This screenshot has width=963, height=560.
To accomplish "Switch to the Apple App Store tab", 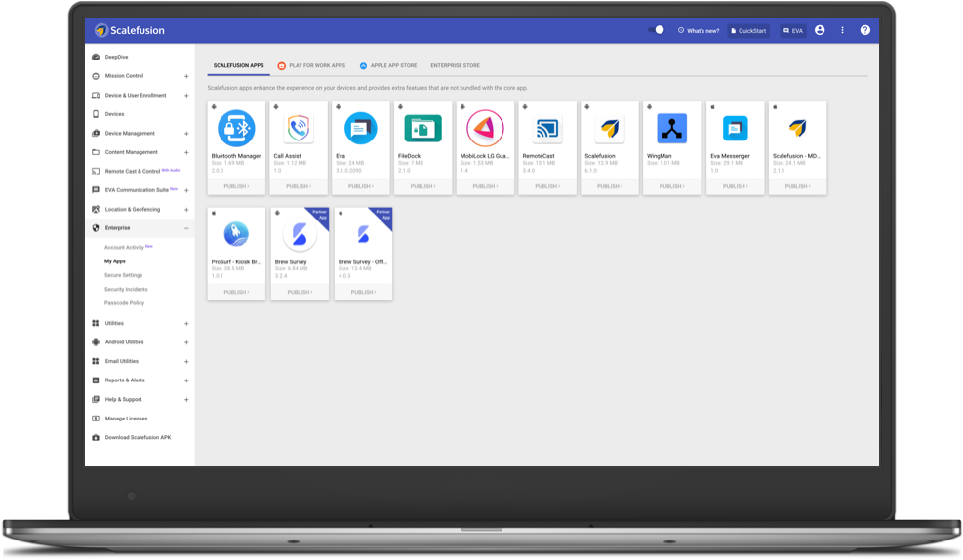I will pos(388,65).
